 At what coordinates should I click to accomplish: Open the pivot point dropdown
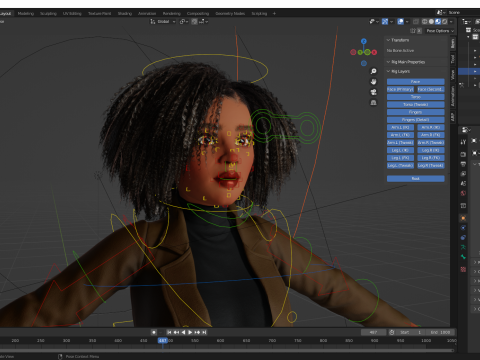[x=184, y=21]
